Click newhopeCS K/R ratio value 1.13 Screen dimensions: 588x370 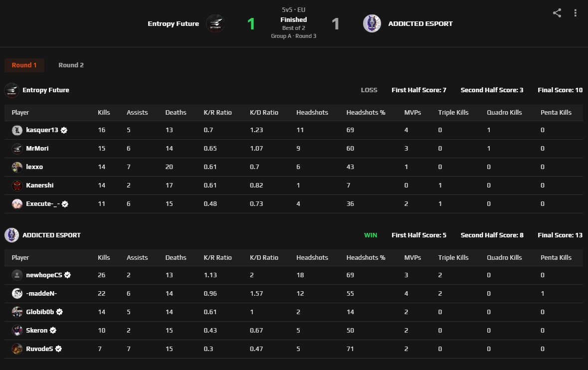[x=210, y=275]
